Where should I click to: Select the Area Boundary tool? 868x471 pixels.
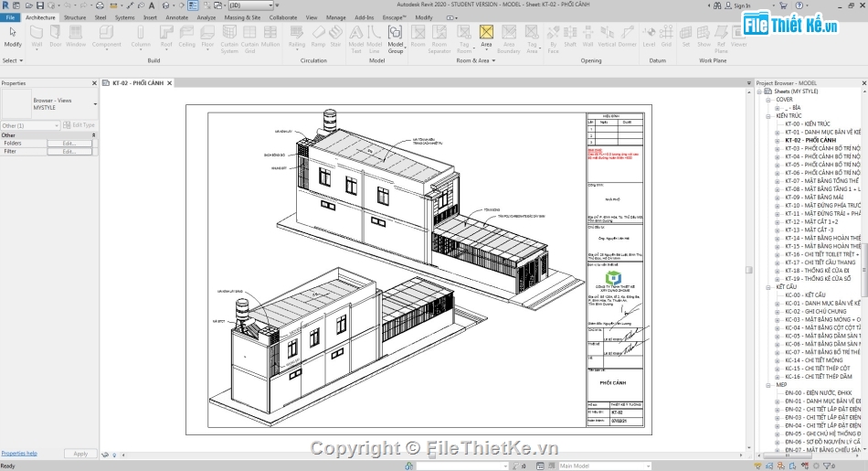point(508,38)
